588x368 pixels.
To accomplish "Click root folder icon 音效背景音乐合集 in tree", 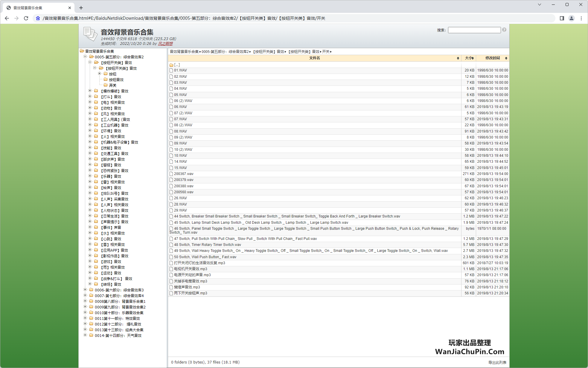I will coord(82,51).
